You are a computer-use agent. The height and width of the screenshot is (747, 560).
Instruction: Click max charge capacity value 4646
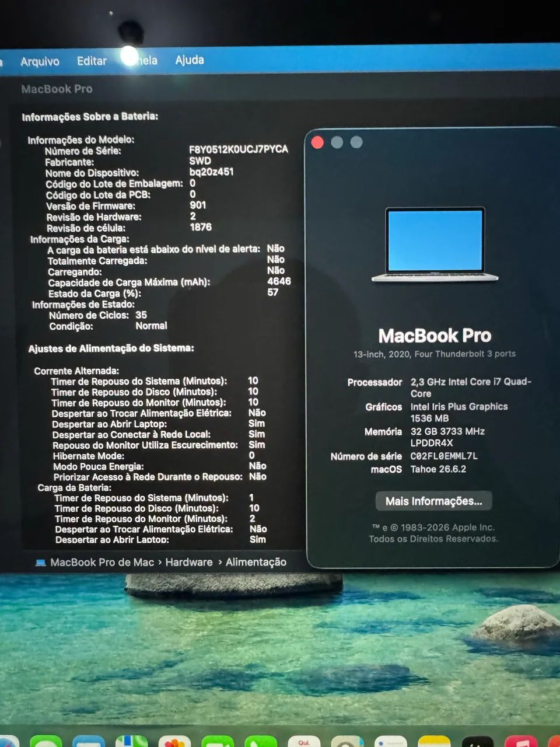tap(279, 281)
